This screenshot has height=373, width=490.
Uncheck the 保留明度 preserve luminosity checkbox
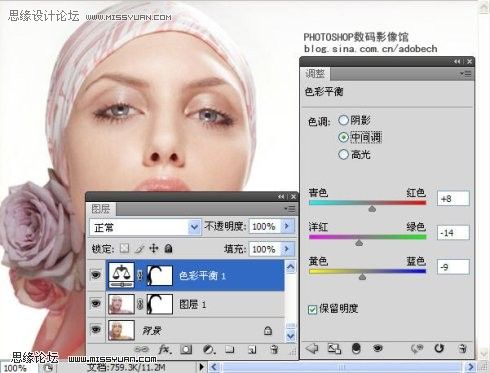(312, 309)
